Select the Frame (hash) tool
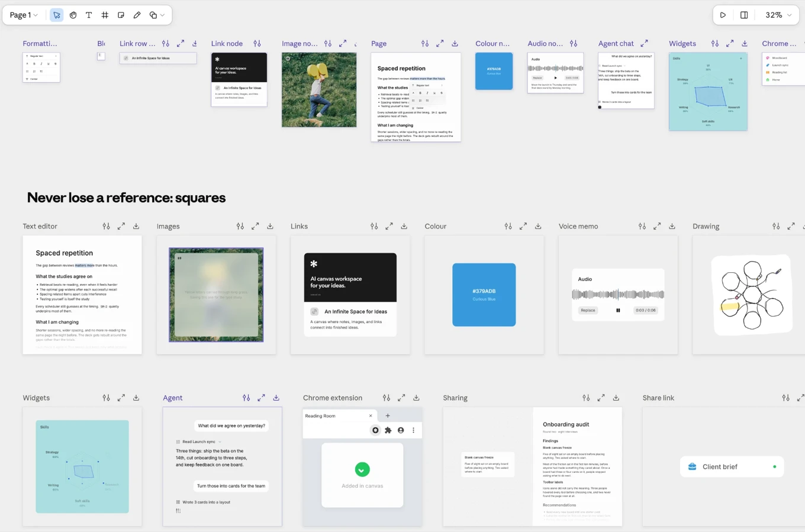The image size is (805, 532). tap(105, 15)
